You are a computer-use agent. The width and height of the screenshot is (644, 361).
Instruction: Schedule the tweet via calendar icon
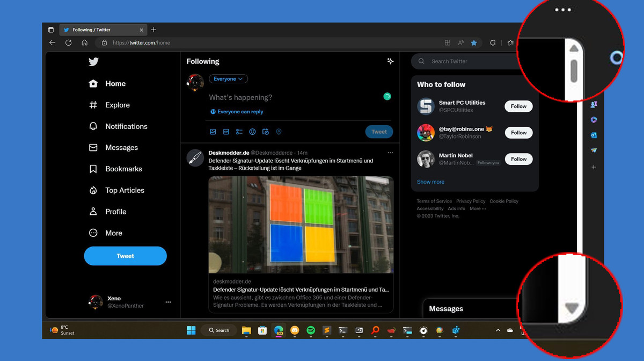coord(266,132)
